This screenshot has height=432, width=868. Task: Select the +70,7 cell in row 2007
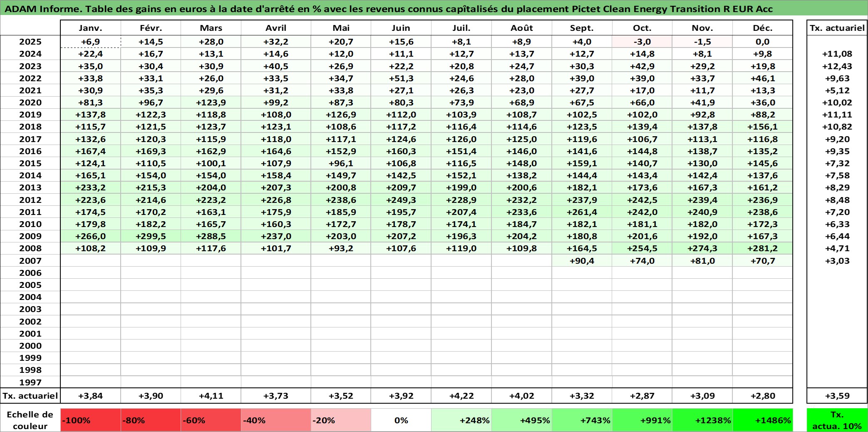[763, 261]
